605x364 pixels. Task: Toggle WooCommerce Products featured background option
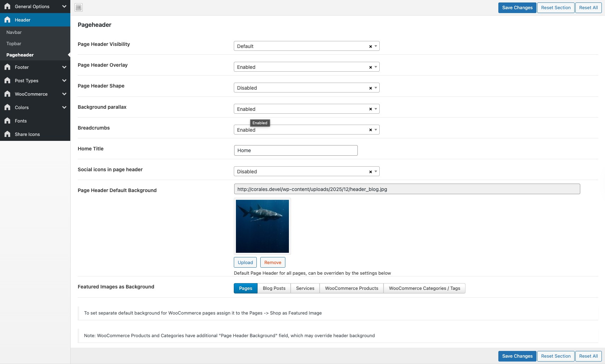point(351,288)
